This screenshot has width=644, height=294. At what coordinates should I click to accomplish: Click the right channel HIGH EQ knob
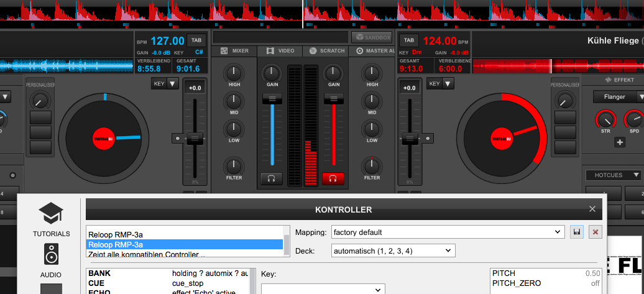[x=372, y=73]
